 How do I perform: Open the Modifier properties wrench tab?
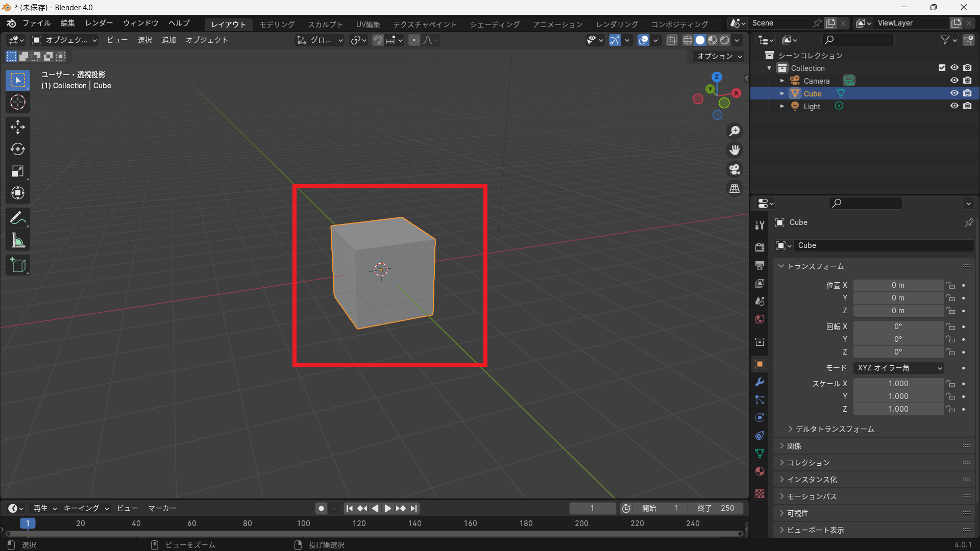(x=759, y=382)
